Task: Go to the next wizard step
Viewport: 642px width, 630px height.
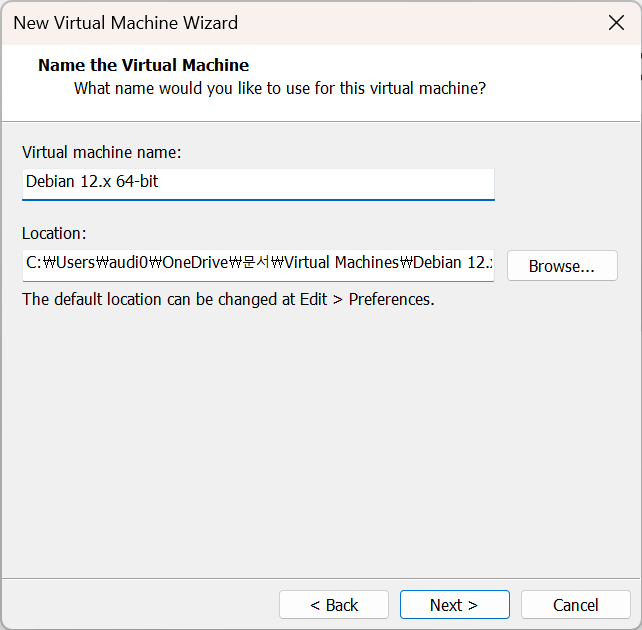Action: 454,604
